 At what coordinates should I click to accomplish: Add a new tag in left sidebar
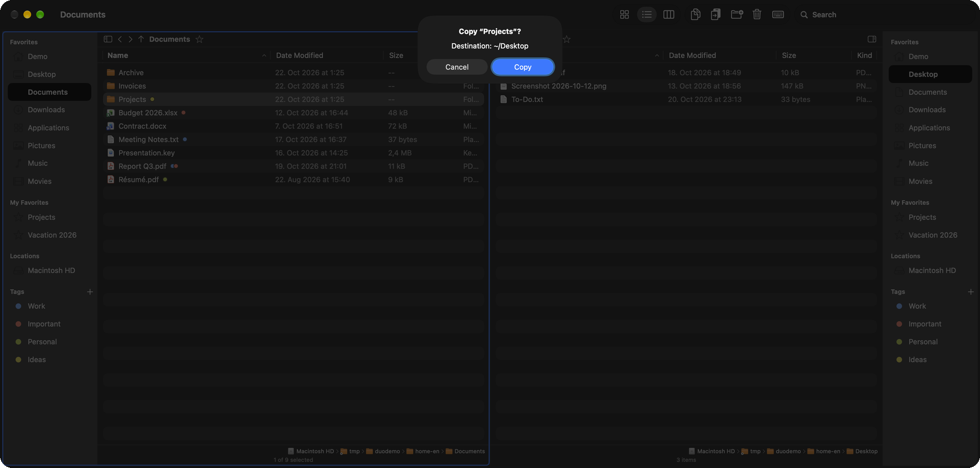90,292
